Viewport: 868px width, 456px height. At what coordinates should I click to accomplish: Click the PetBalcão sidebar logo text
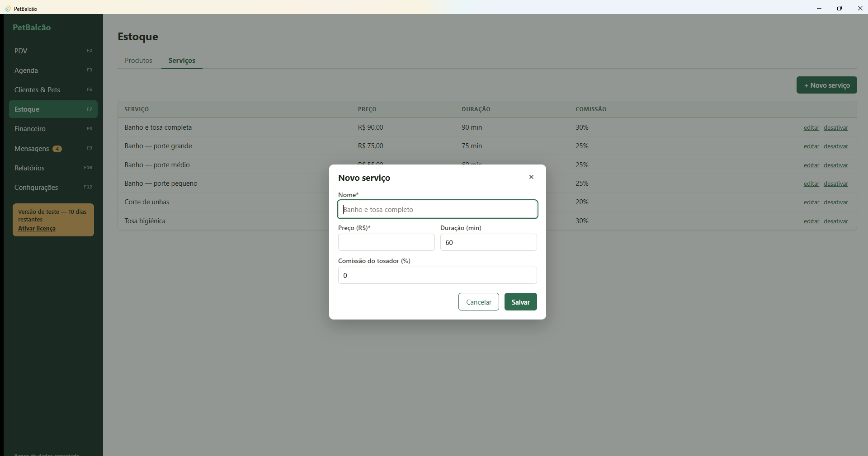pos(32,28)
